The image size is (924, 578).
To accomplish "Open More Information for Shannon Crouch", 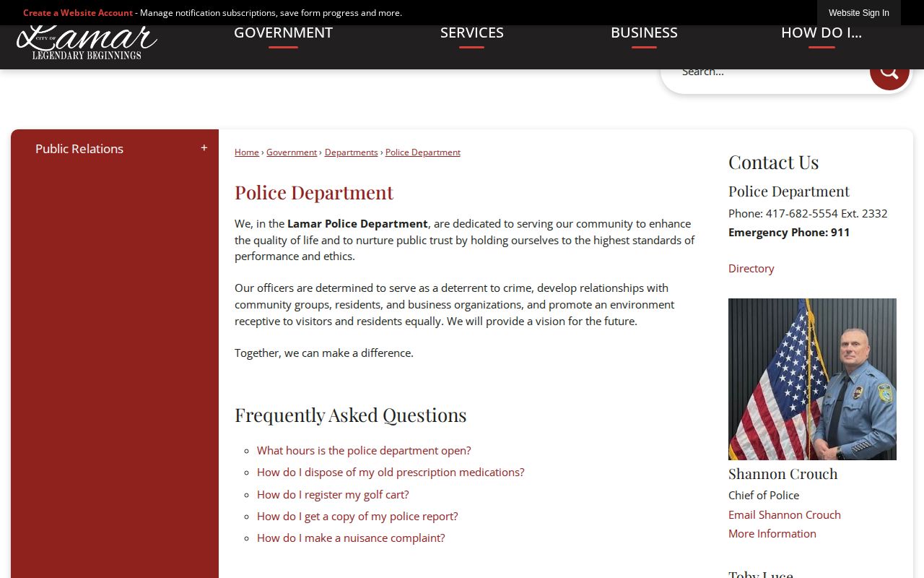I will pyautogui.click(x=772, y=533).
